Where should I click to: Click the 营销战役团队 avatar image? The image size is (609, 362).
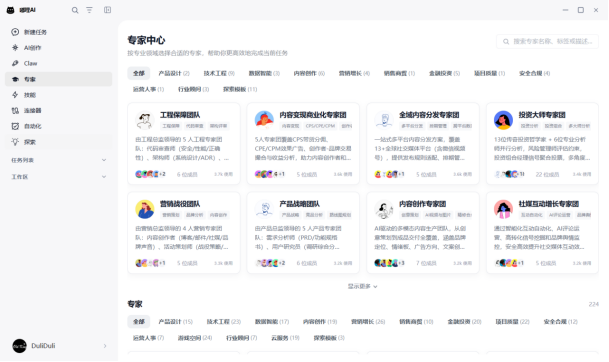pos(145,209)
